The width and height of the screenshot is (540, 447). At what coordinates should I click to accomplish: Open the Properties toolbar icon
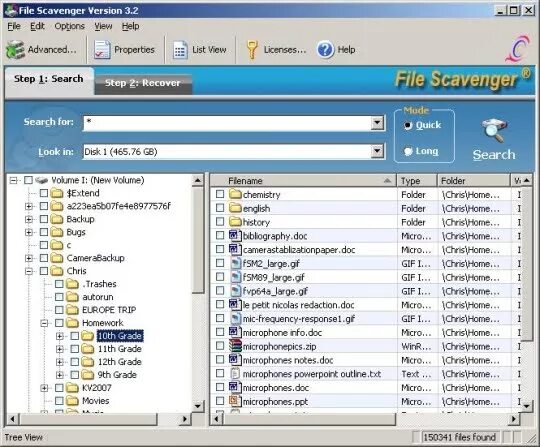(102, 50)
